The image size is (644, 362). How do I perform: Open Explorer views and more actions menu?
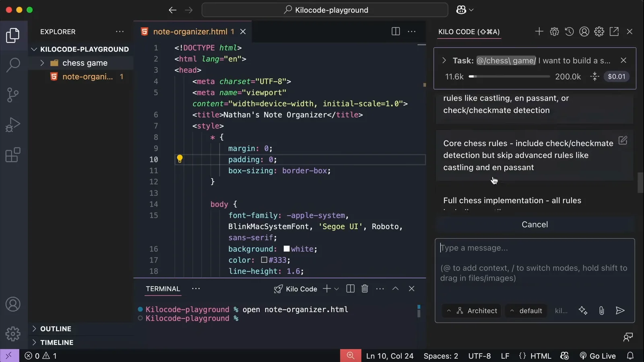coord(120,31)
